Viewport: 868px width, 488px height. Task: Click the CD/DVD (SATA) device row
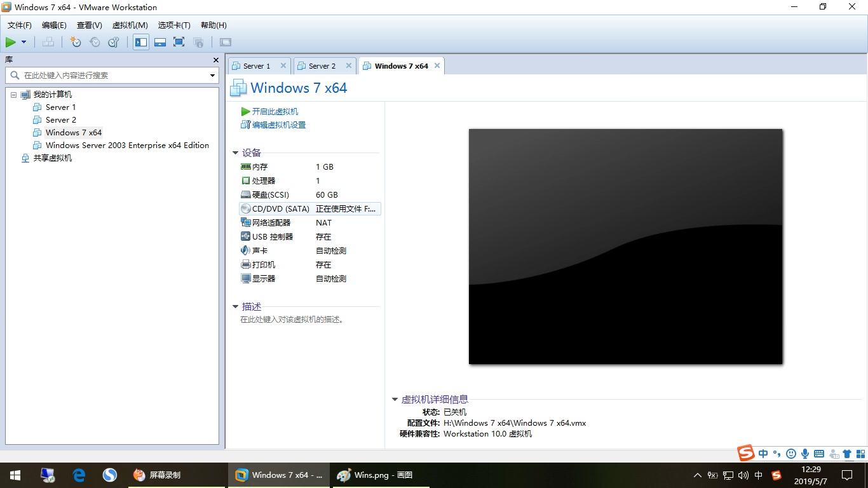click(310, 209)
